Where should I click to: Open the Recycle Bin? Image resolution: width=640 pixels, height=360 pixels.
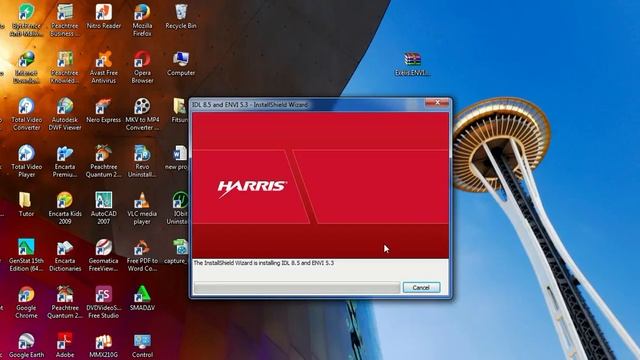pos(181,17)
